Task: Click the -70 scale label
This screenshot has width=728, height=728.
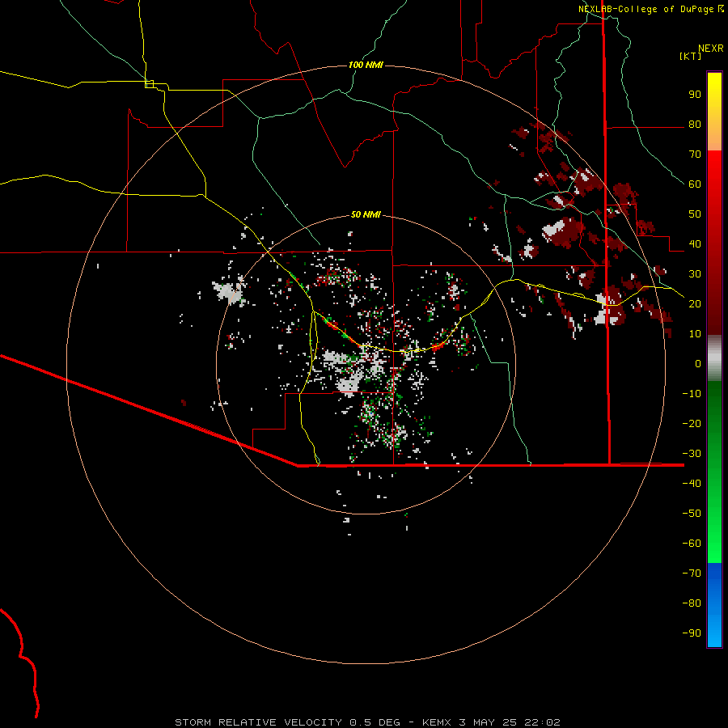Action: point(692,573)
